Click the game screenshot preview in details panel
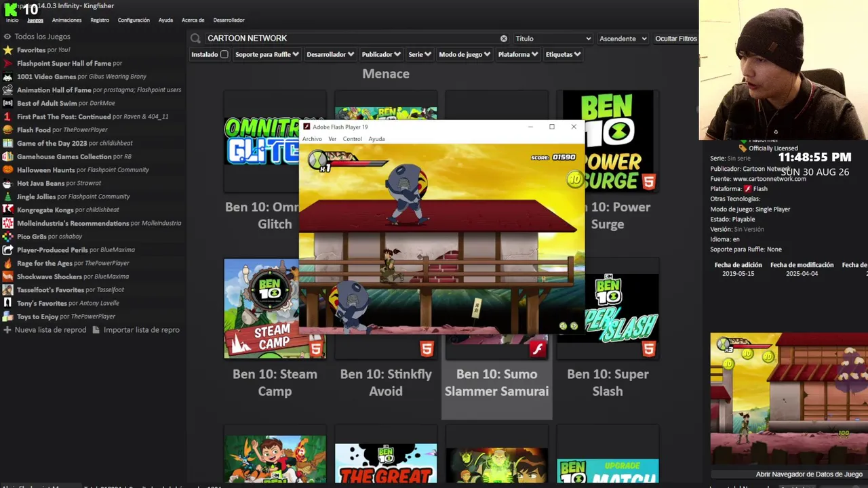This screenshot has width=868, height=488. 789,398
